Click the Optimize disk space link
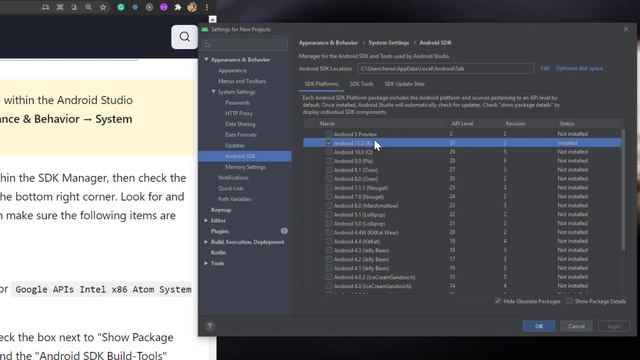The image size is (640, 360). tap(579, 68)
